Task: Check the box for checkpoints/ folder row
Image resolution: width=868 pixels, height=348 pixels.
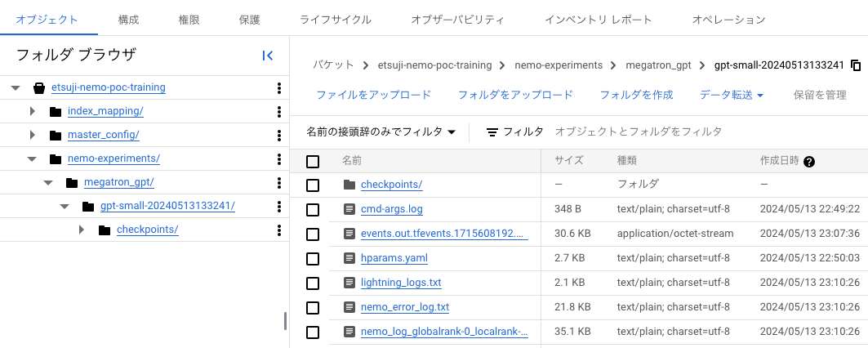Action: tap(313, 185)
